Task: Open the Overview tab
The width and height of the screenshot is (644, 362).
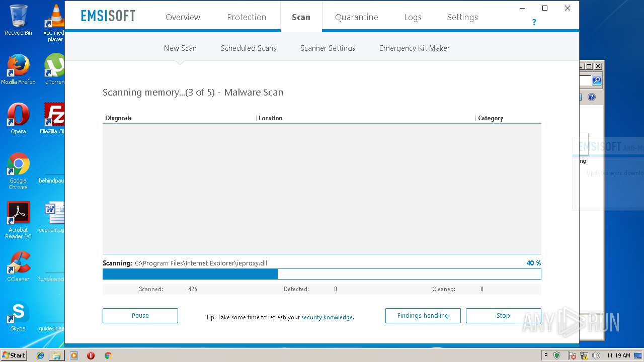Action: [183, 17]
